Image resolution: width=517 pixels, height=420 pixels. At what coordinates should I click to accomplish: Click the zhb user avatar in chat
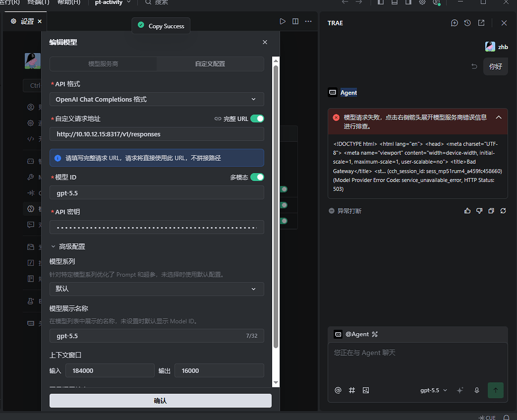pyautogui.click(x=490, y=47)
